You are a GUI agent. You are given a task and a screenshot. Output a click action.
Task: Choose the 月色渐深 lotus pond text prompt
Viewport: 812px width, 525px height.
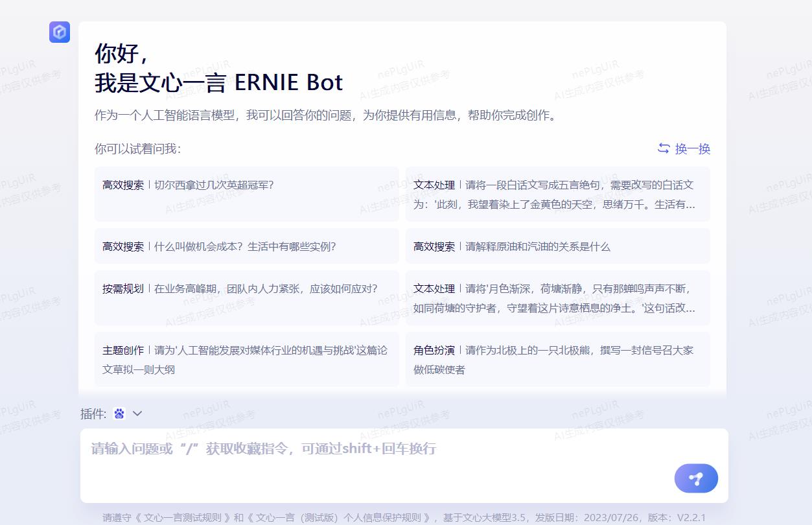click(557, 298)
